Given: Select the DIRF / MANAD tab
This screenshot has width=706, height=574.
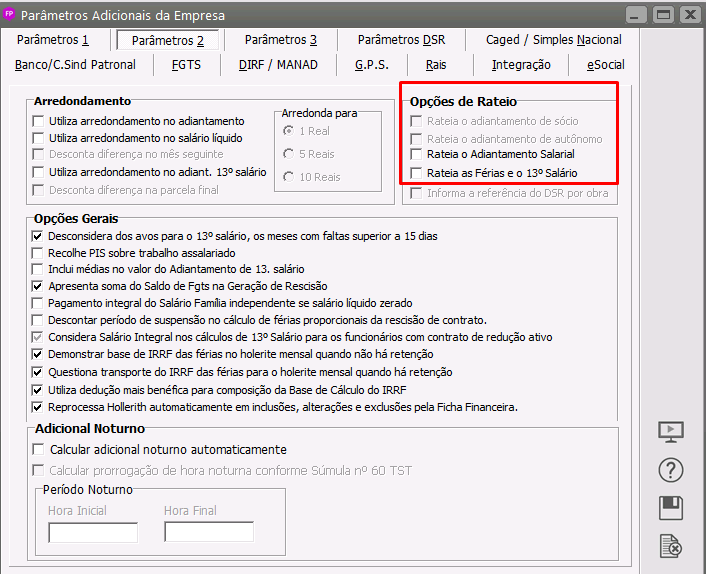Looking at the screenshot, I should click(278, 65).
